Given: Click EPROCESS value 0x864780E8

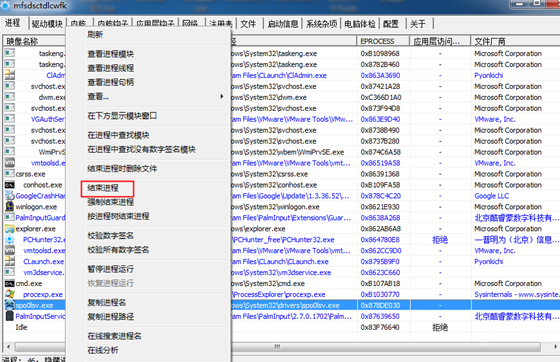Looking at the screenshot, I should coord(380,240).
